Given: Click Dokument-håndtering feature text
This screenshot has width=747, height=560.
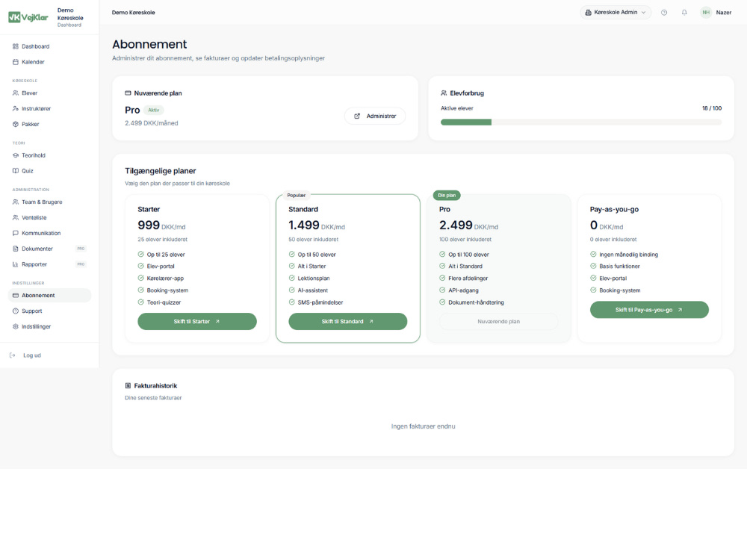Looking at the screenshot, I should (x=476, y=302).
